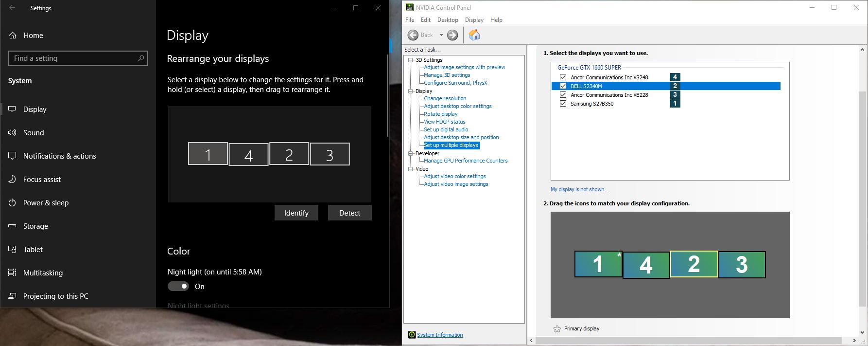Click the NVIDIA Control Panel title icon
Viewport: 868px width, 346px height.
[x=410, y=7]
